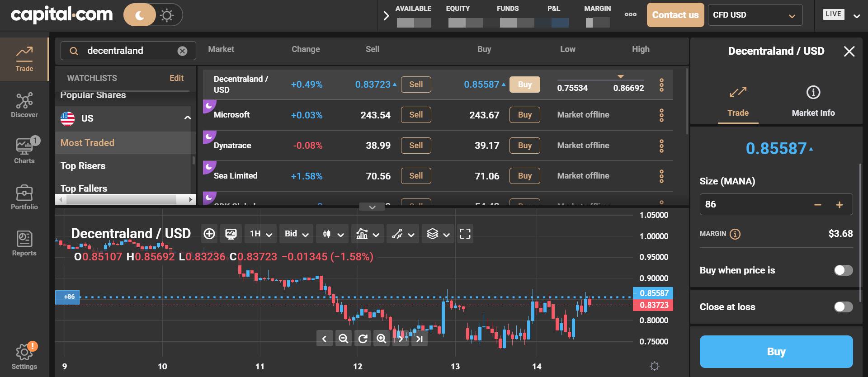
Task: Open the Bid price type dropdown
Action: [296, 234]
